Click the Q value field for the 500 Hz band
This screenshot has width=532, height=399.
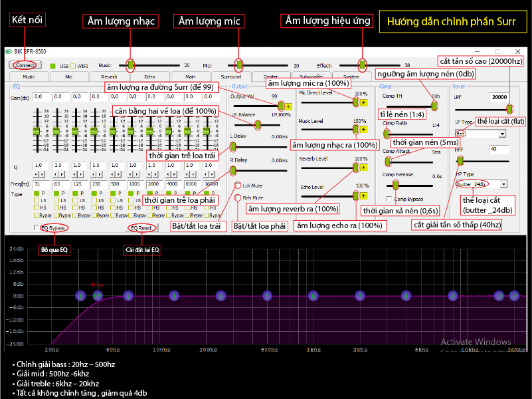point(118,166)
